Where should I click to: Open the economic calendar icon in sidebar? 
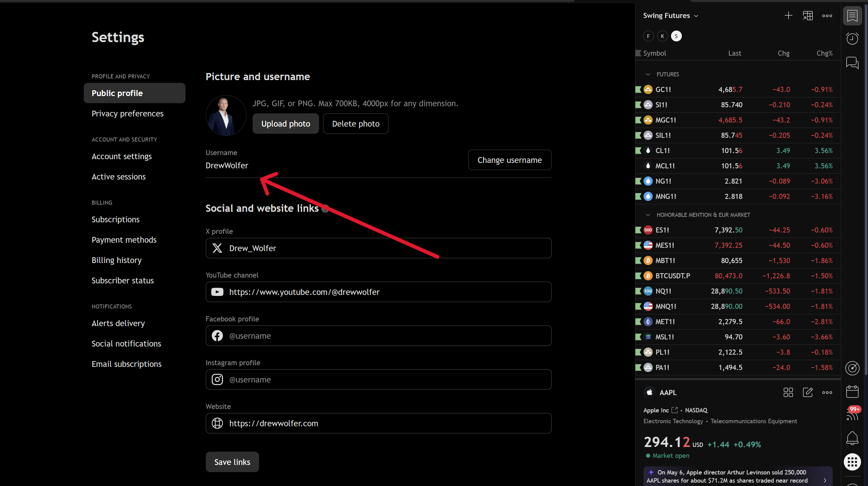click(852, 392)
